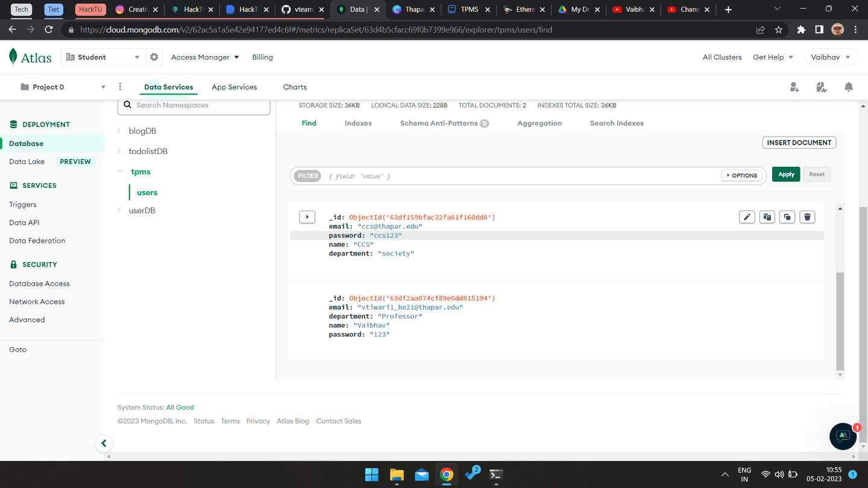Open Triggers in sidebar
The height and width of the screenshot is (488, 868).
pyautogui.click(x=23, y=205)
